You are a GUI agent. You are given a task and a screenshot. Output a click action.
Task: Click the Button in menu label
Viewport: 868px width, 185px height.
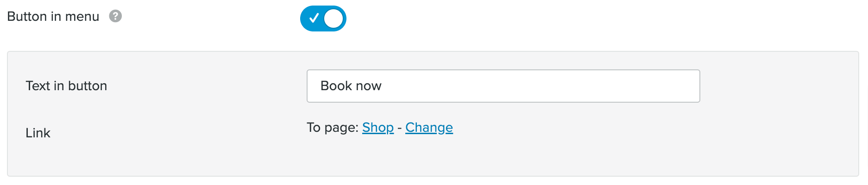pos(53,17)
